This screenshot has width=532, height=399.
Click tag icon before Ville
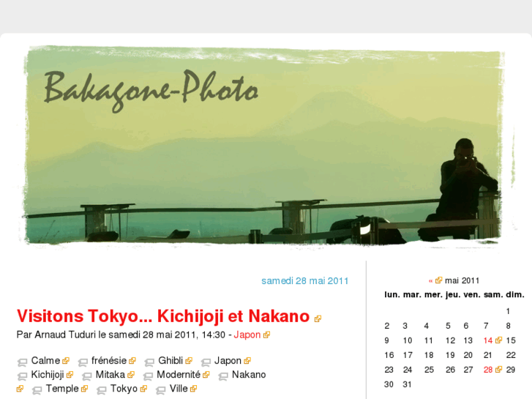160,390
